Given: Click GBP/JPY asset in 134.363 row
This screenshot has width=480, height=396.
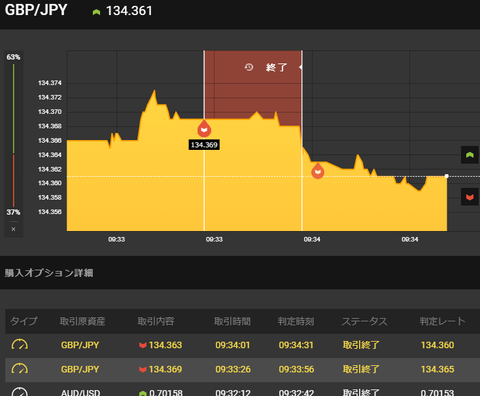Looking at the screenshot, I should [x=80, y=345].
